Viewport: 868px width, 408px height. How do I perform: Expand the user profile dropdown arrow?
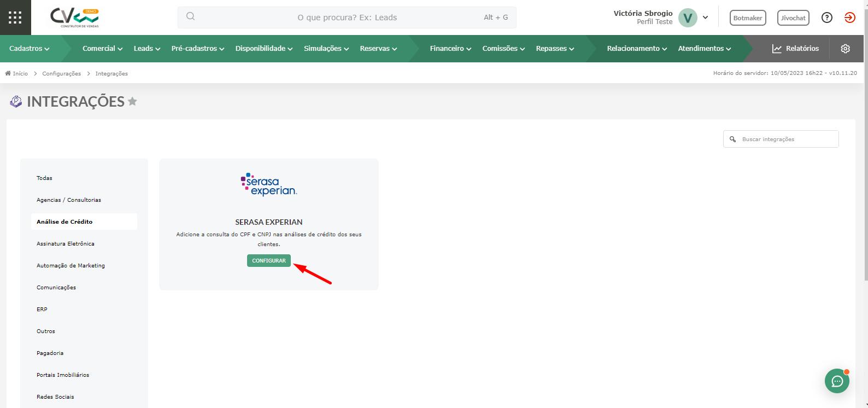[705, 18]
